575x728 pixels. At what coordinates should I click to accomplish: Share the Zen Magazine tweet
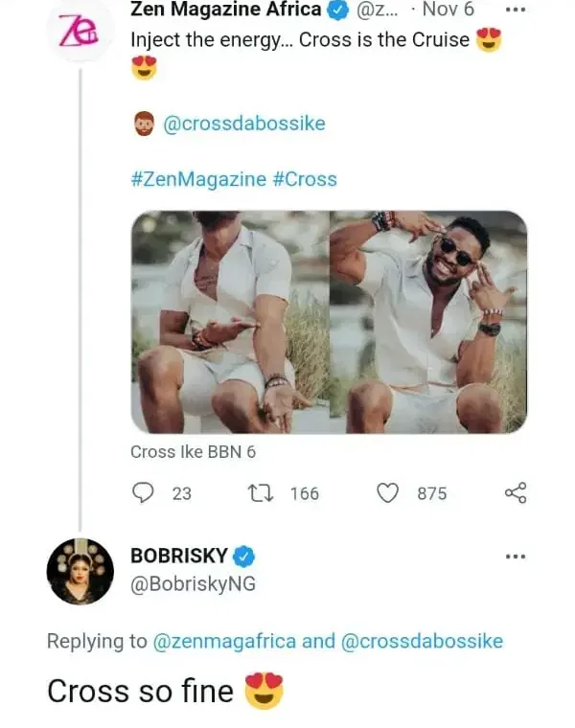click(x=516, y=492)
